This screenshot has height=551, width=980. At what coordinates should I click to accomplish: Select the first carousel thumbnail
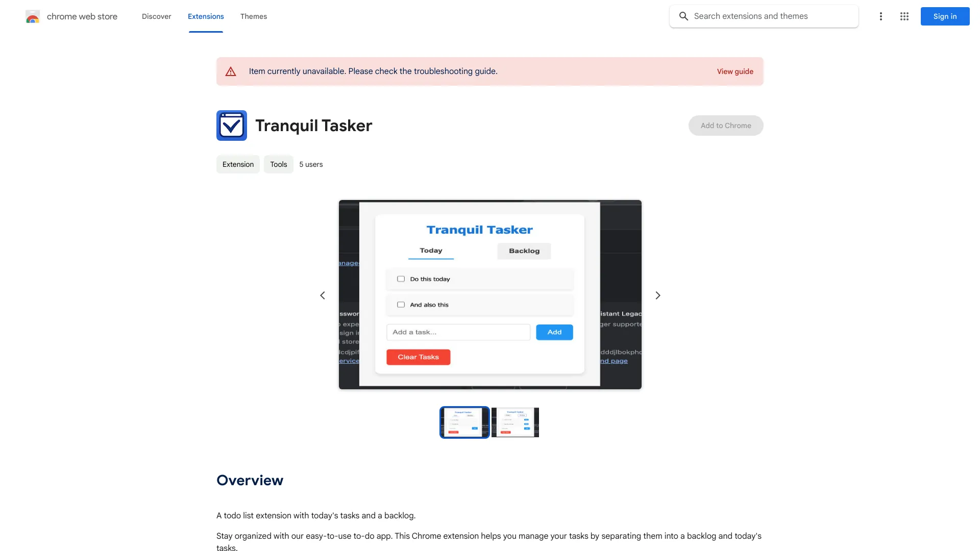[x=464, y=422]
